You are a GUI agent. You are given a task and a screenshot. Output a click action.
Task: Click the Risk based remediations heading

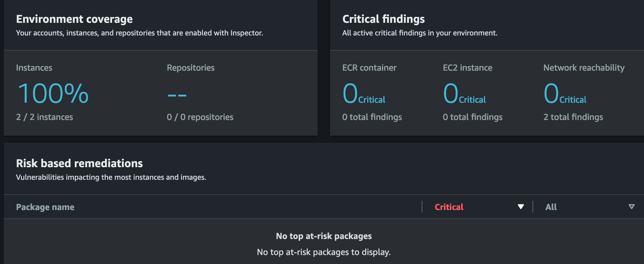[x=79, y=163]
